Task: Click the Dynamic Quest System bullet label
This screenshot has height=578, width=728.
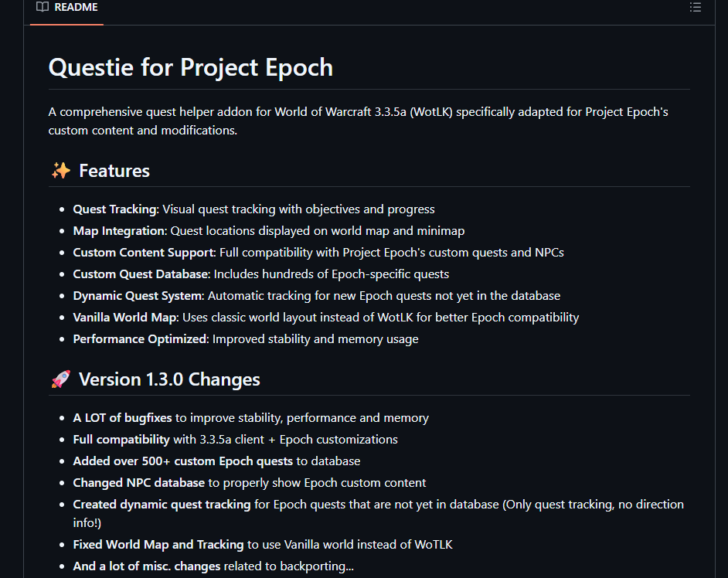Action: pyautogui.click(x=138, y=296)
